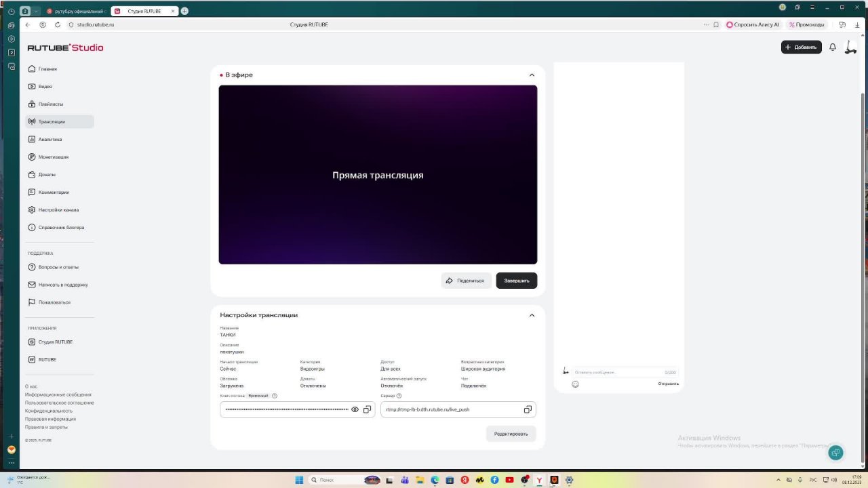Image resolution: width=868 pixels, height=488 pixels.
Task: Open Настройки канала in the sidebar
Action: 60,210
